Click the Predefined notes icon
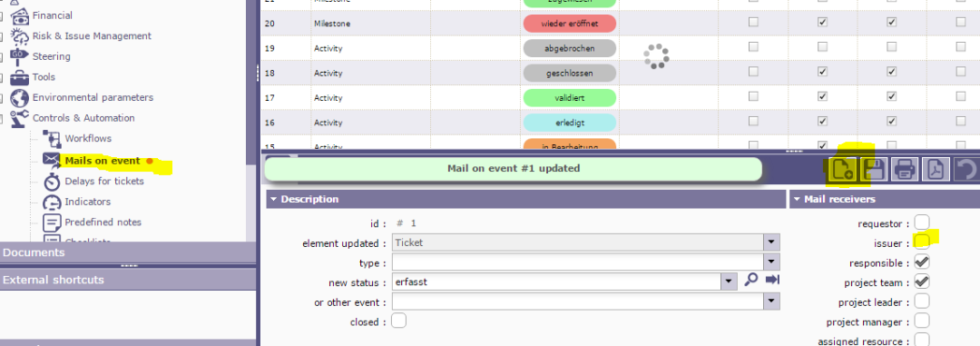Viewport: 980px width, 346px height. click(x=51, y=222)
